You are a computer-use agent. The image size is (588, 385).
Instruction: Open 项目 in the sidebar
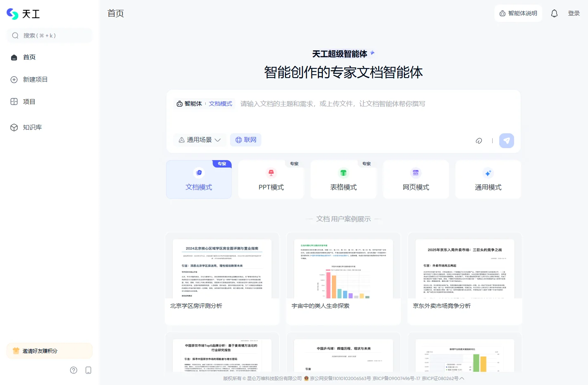[x=50, y=102]
